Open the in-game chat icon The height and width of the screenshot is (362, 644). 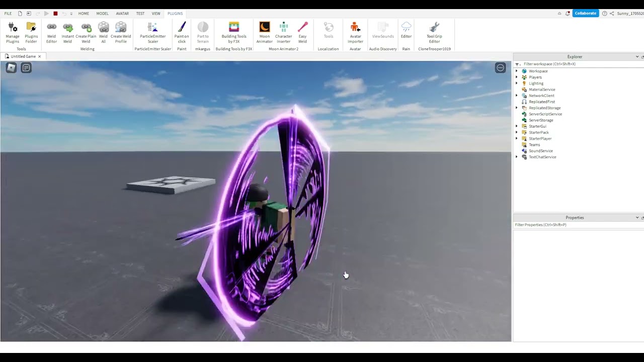click(26, 67)
